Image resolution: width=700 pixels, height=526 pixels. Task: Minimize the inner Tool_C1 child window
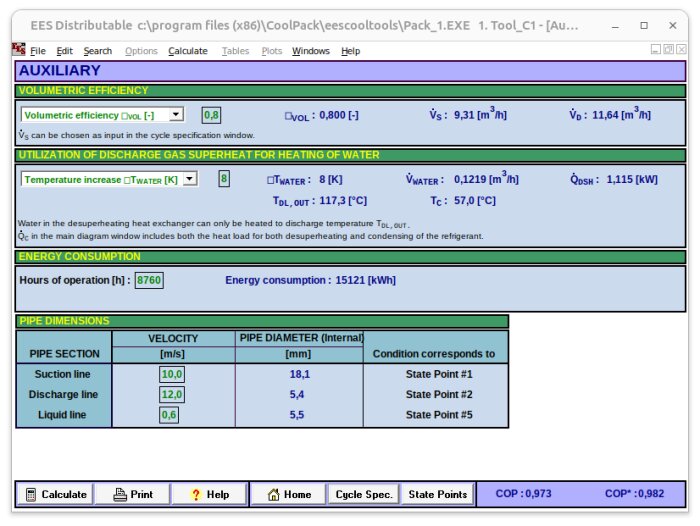[x=655, y=49]
